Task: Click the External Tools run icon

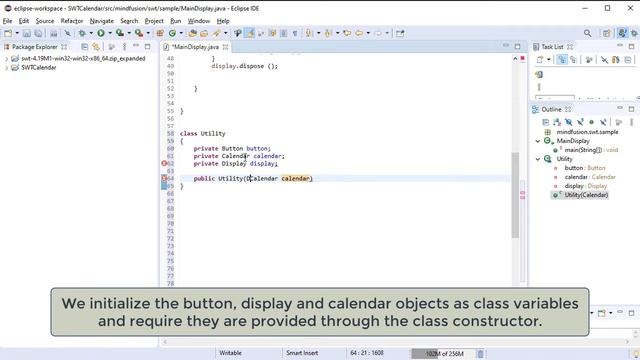Action: pyautogui.click(x=139, y=33)
